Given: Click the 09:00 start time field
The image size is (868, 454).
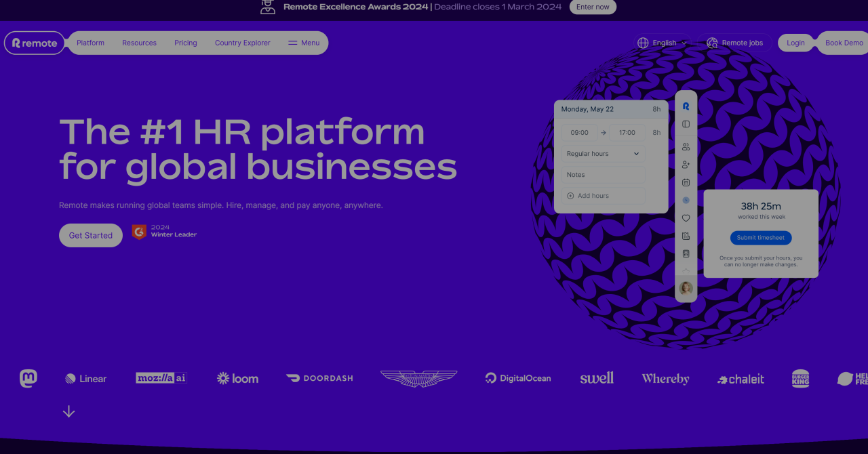Looking at the screenshot, I should (580, 133).
